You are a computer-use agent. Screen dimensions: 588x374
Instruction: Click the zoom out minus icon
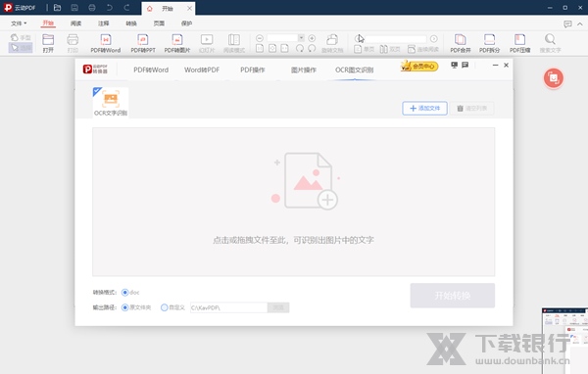pos(260,38)
